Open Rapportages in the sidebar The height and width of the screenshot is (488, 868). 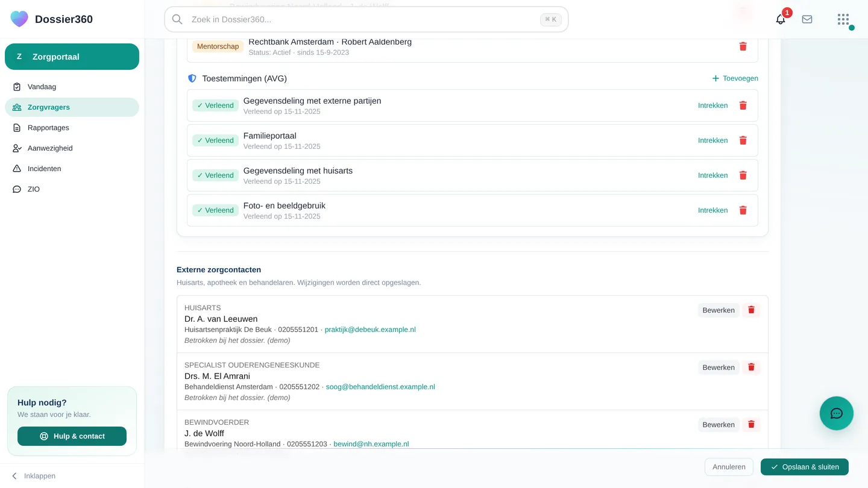coord(72,128)
